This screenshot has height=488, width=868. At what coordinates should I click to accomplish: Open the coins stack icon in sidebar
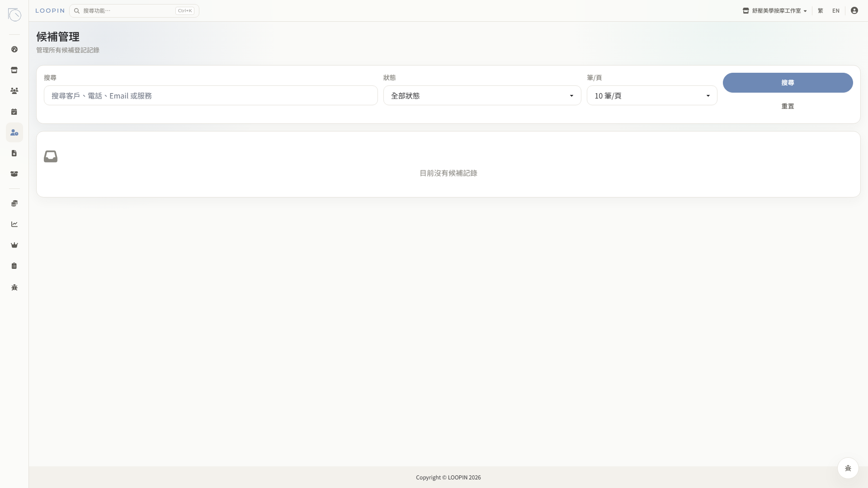point(14,203)
